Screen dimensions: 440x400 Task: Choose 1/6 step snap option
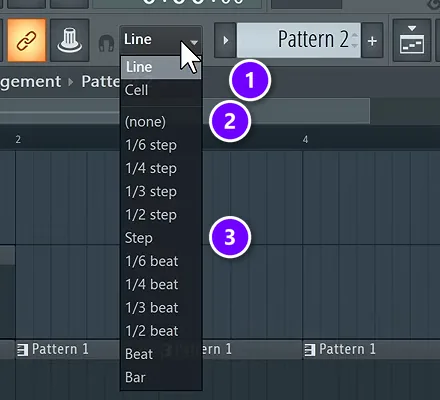pos(161,145)
